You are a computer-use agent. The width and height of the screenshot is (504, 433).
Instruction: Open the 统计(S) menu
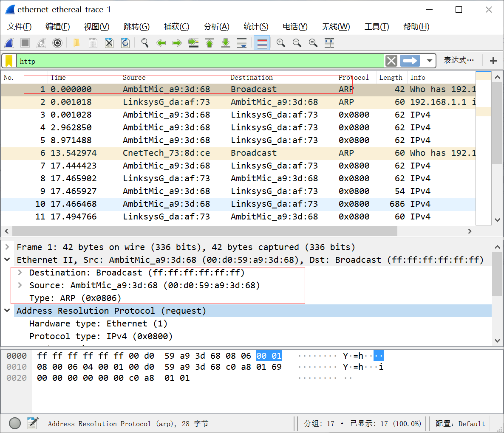[256, 27]
